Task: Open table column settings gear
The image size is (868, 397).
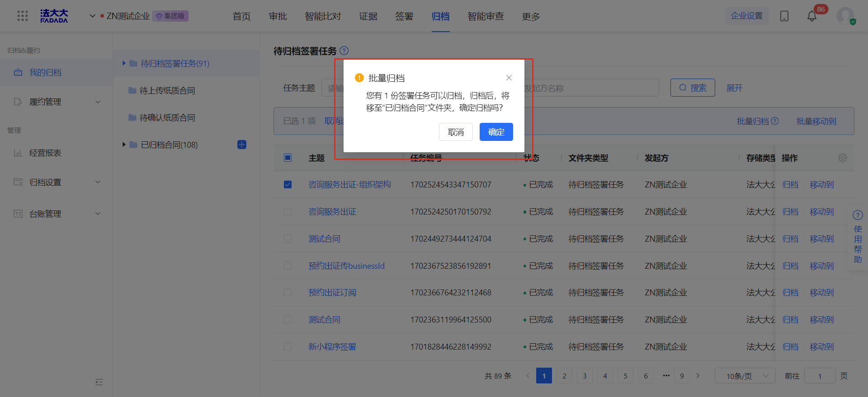Action: click(843, 158)
